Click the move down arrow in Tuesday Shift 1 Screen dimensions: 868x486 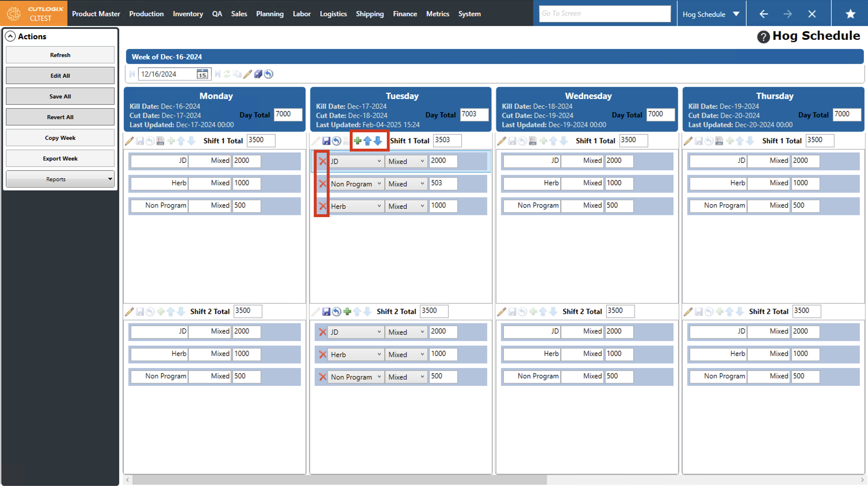tap(378, 141)
